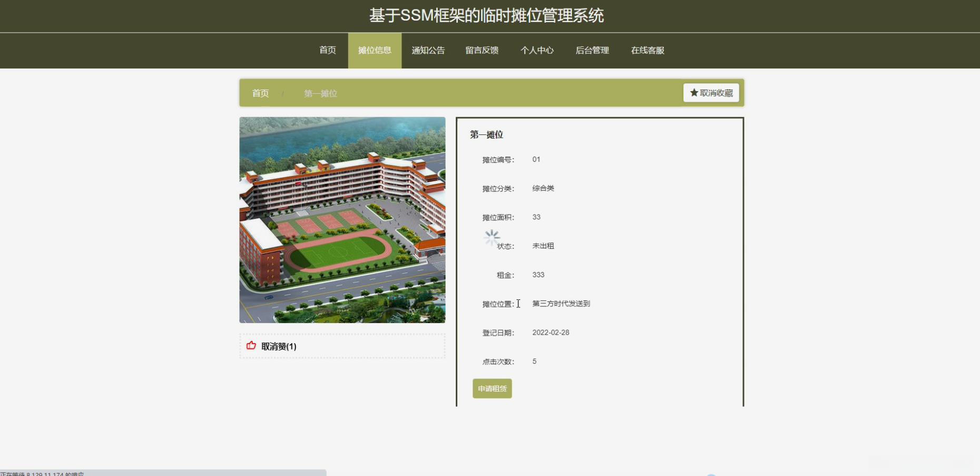This screenshot has height=476, width=980.
Task: Switch to 后台管理 page
Action: (x=592, y=50)
